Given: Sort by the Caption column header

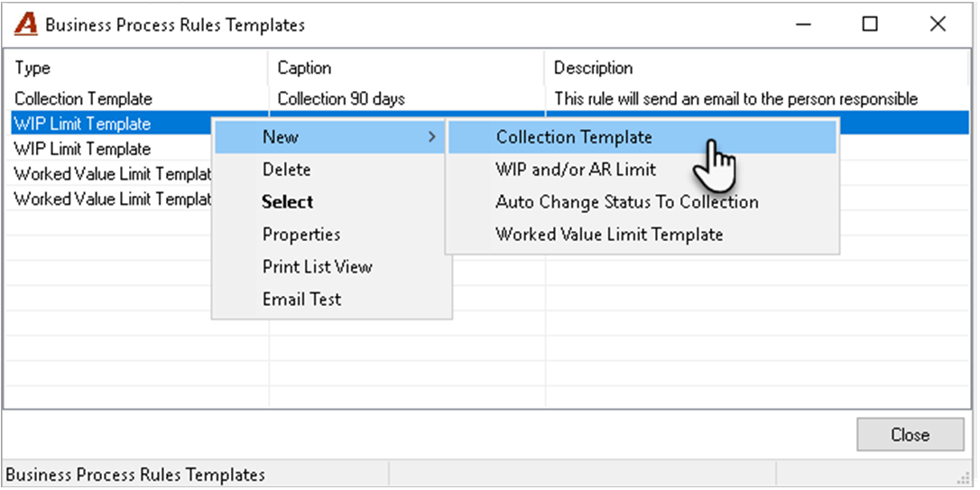Looking at the screenshot, I should point(406,68).
